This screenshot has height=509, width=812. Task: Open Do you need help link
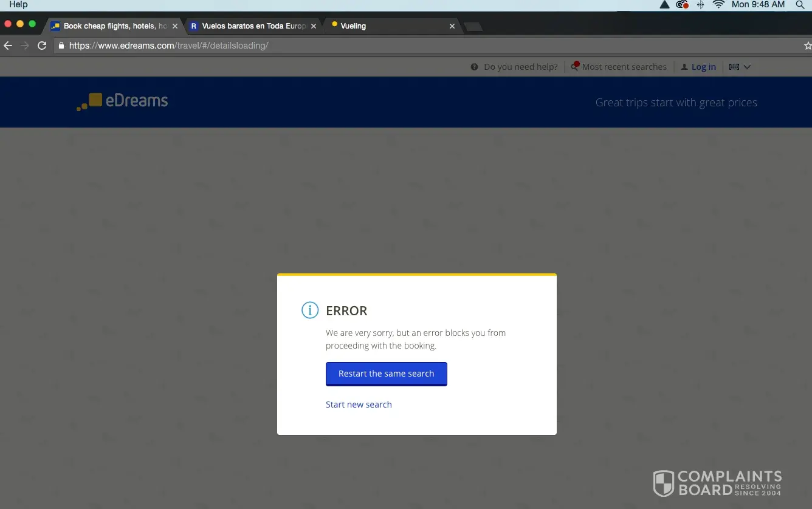tap(521, 67)
